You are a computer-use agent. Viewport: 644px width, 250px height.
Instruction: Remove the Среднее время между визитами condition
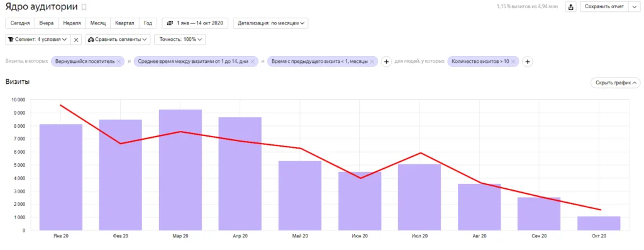[x=252, y=62]
